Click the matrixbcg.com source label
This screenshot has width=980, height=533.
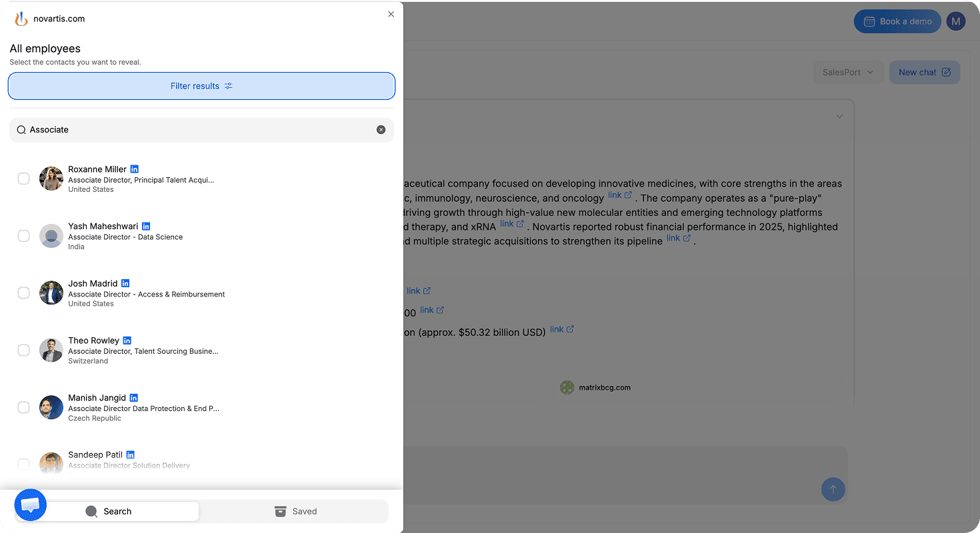click(605, 388)
